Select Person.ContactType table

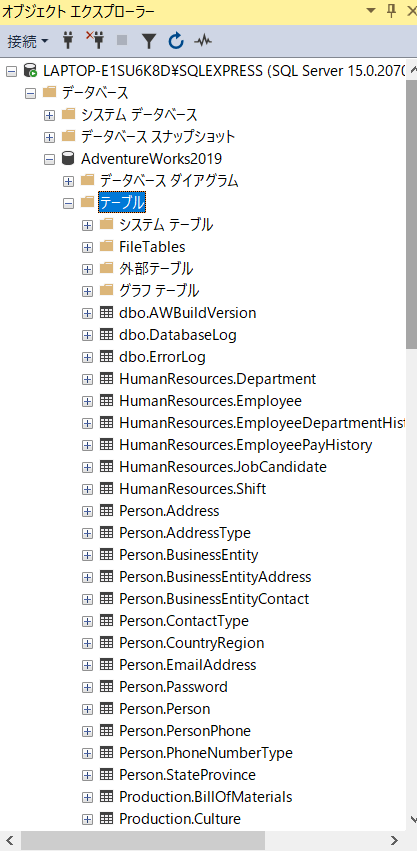[183, 621]
